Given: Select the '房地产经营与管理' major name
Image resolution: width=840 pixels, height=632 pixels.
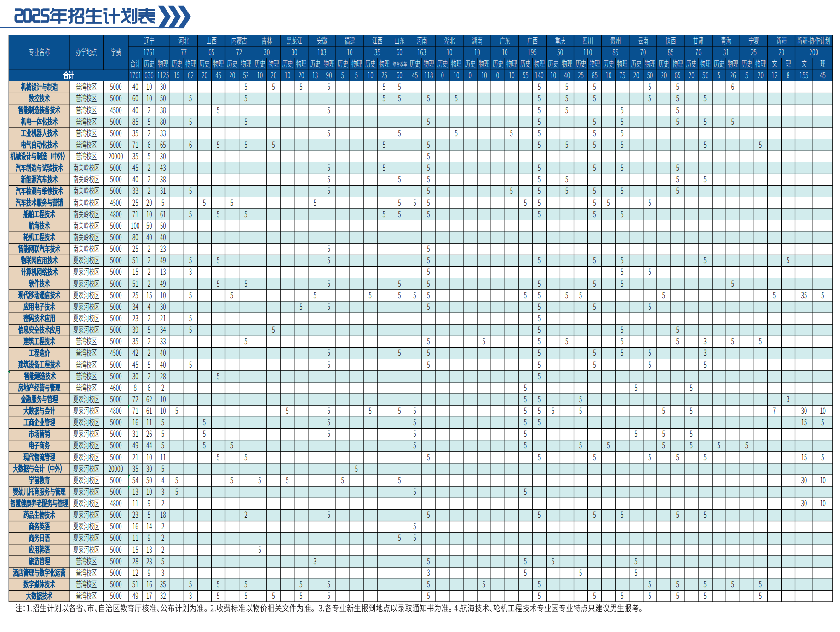Looking at the screenshot, I should tap(39, 388).
